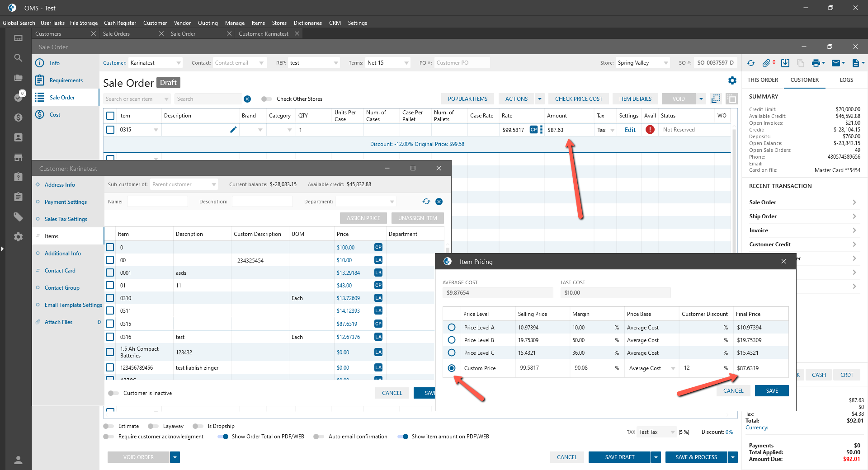Click the printer icon in order toolbar
Viewport: 868px width, 470px height.
click(x=816, y=63)
